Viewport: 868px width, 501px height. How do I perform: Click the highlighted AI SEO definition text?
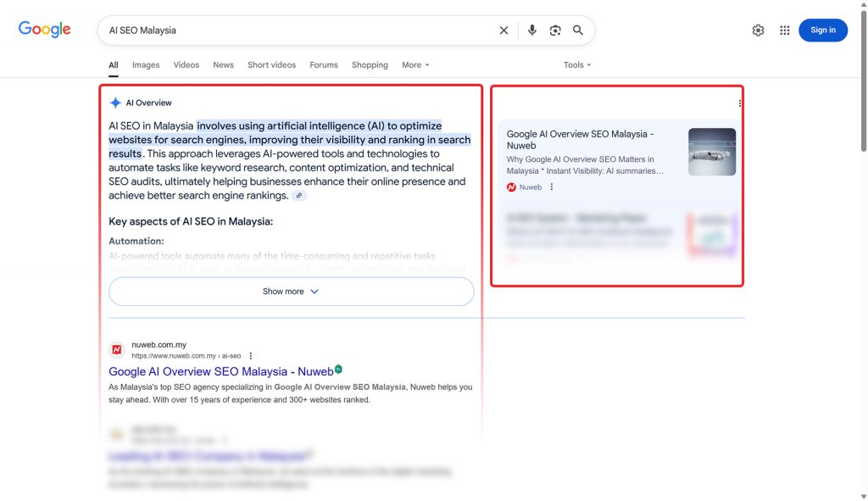[x=290, y=140]
